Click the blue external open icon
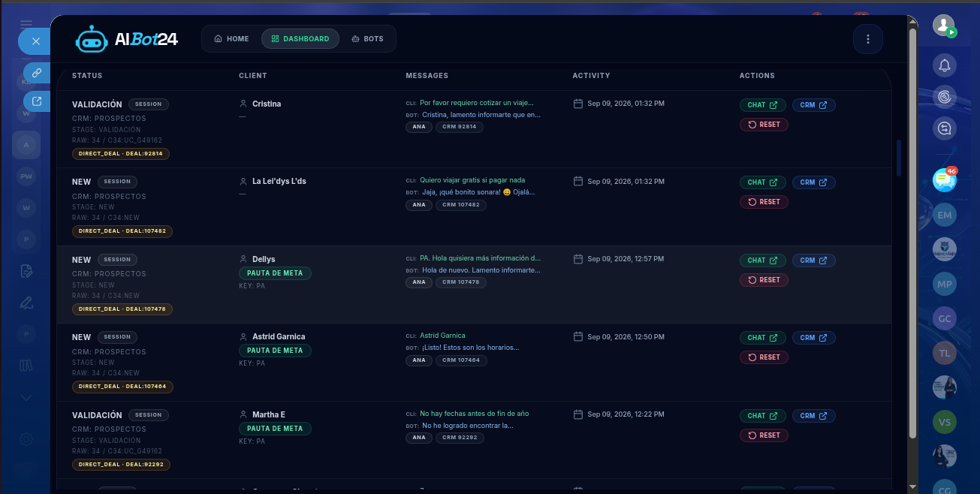Screen dimensions: 980x494 coord(37,101)
